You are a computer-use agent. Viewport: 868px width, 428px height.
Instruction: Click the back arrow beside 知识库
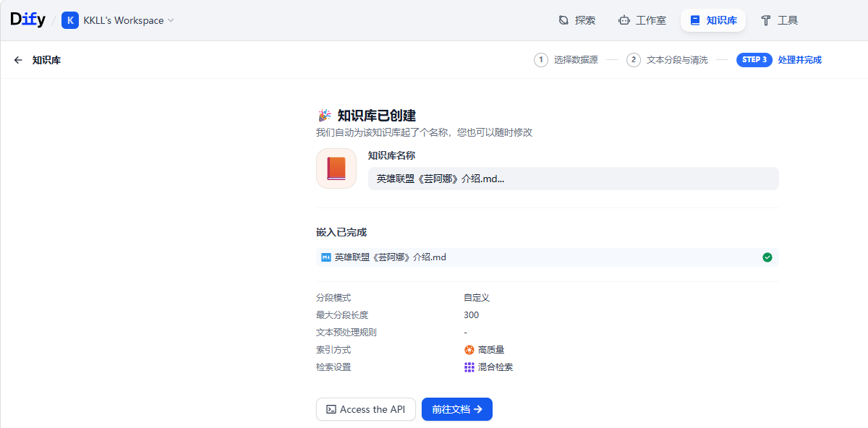point(18,60)
